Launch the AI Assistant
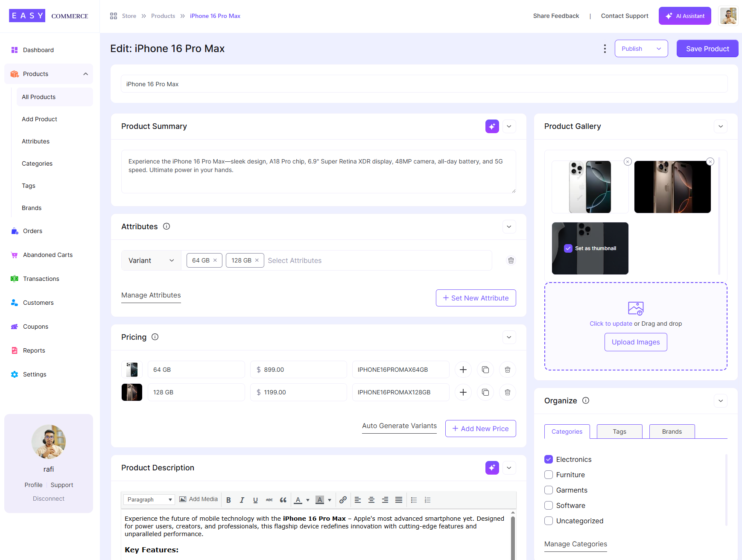The image size is (742, 560). [685, 16]
